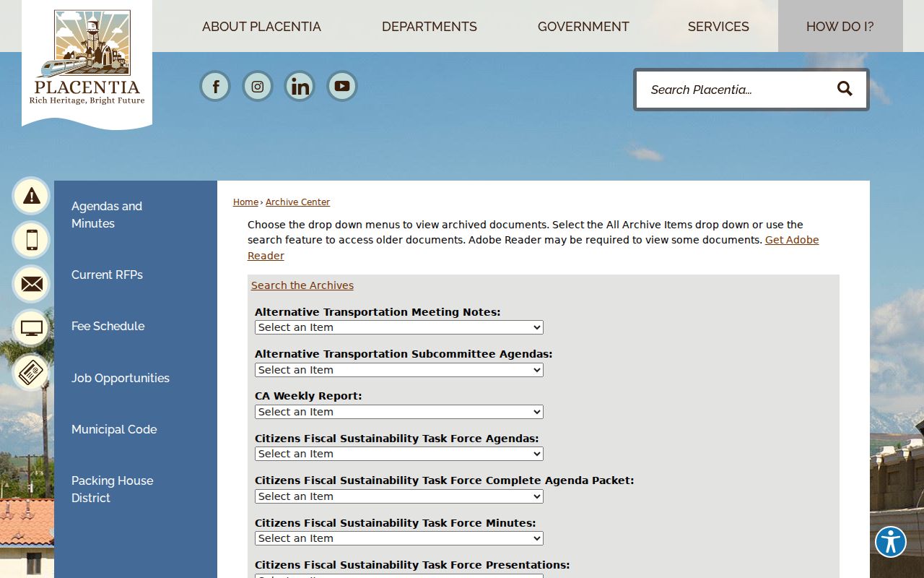Go to Agendas and Minutes in sidebar
The width and height of the screenshot is (924, 578).
(107, 215)
